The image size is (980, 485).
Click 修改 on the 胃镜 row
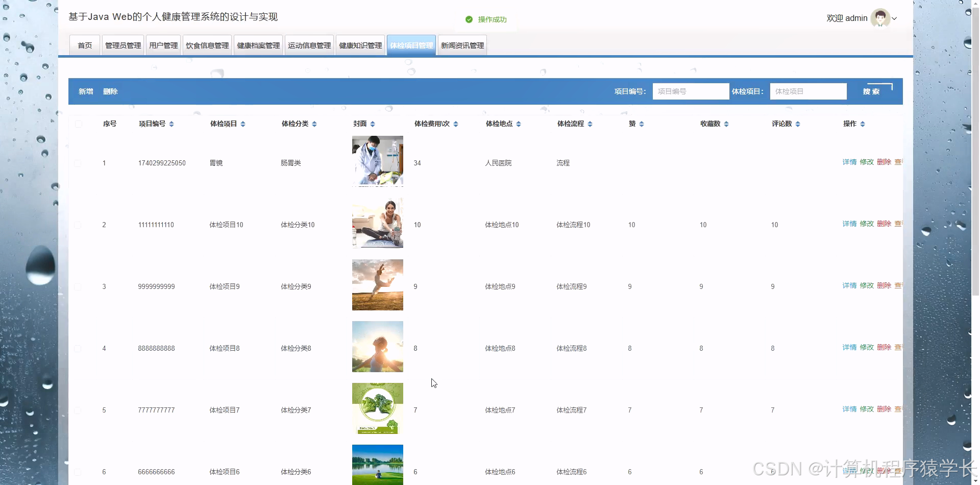click(866, 162)
